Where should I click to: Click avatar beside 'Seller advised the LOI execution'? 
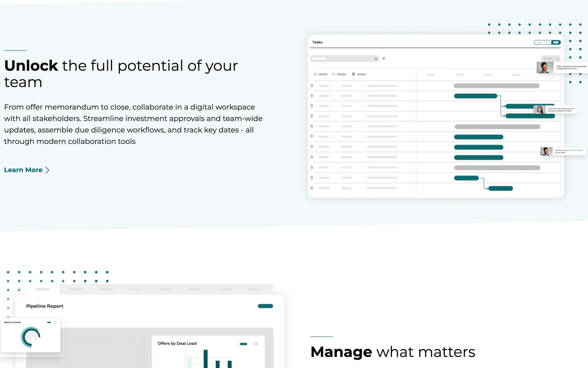tap(545, 67)
